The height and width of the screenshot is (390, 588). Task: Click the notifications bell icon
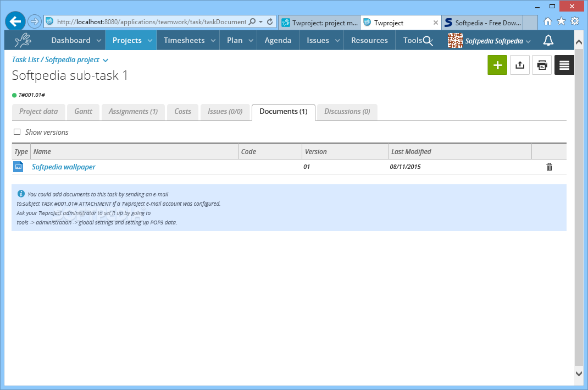[548, 40]
